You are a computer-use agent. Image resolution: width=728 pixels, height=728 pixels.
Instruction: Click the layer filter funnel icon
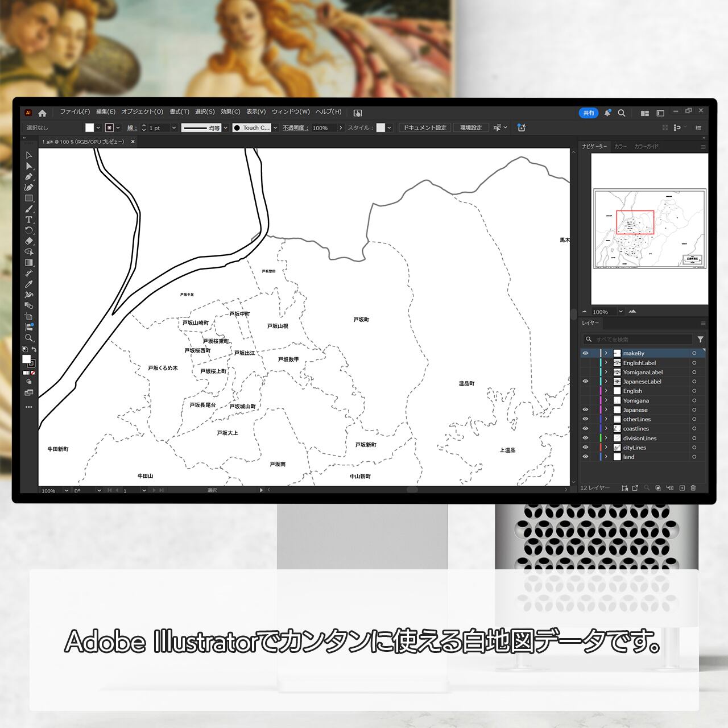pyautogui.click(x=701, y=339)
